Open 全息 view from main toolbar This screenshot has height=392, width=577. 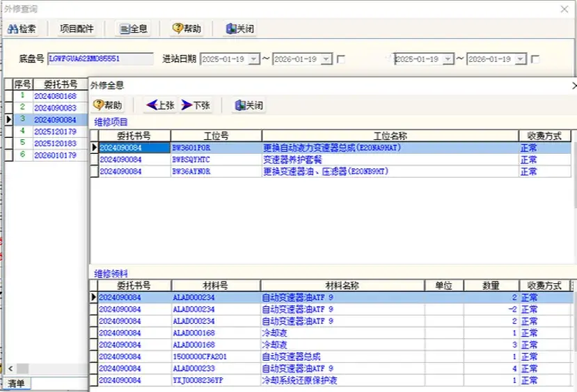click(x=133, y=29)
